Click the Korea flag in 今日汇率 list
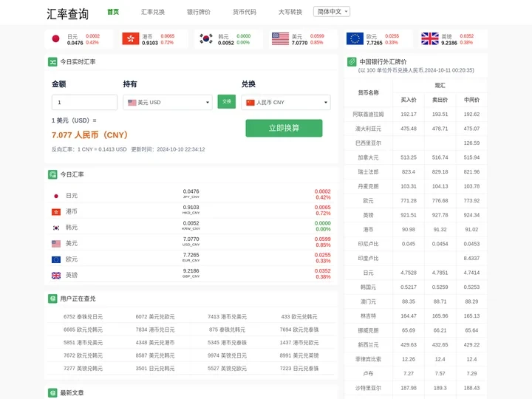Image resolution: width=532 pixels, height=399 pixels. coord(56,228)
